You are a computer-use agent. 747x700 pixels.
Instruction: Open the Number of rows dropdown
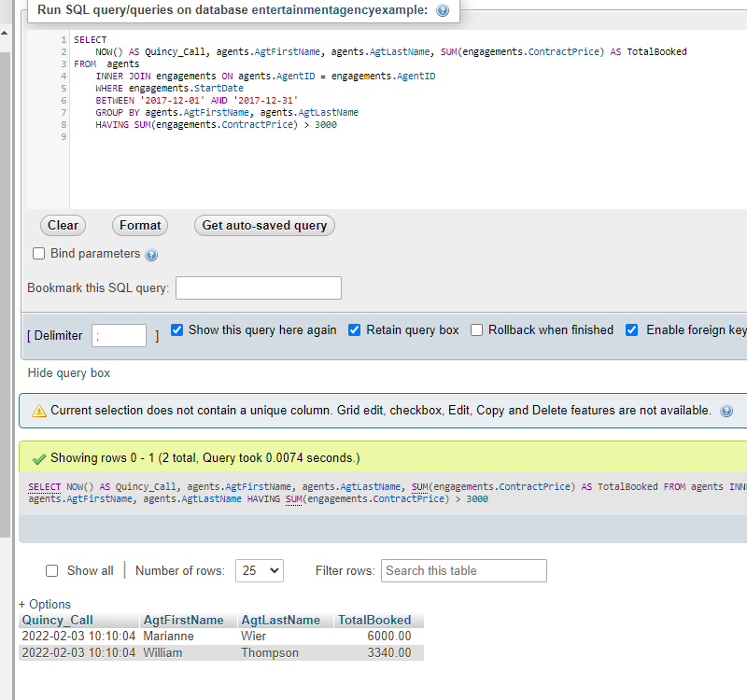260,571
